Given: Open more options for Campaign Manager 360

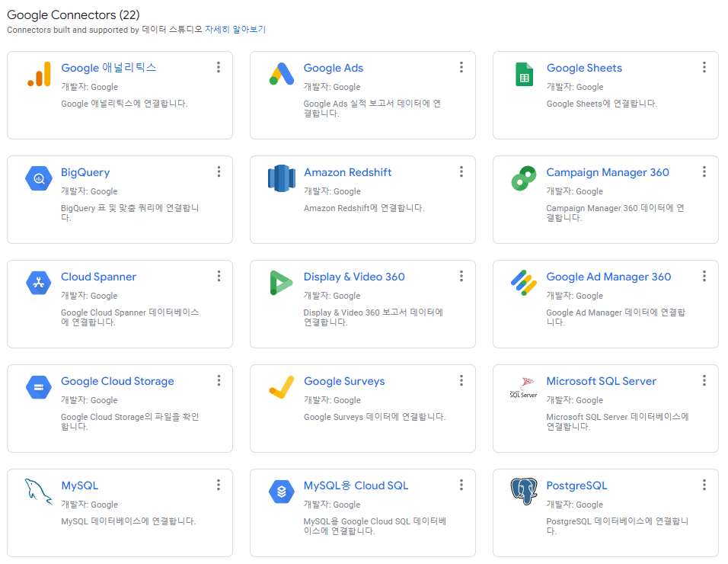Looking at the screenshot, I should click(x=704, y=172).
